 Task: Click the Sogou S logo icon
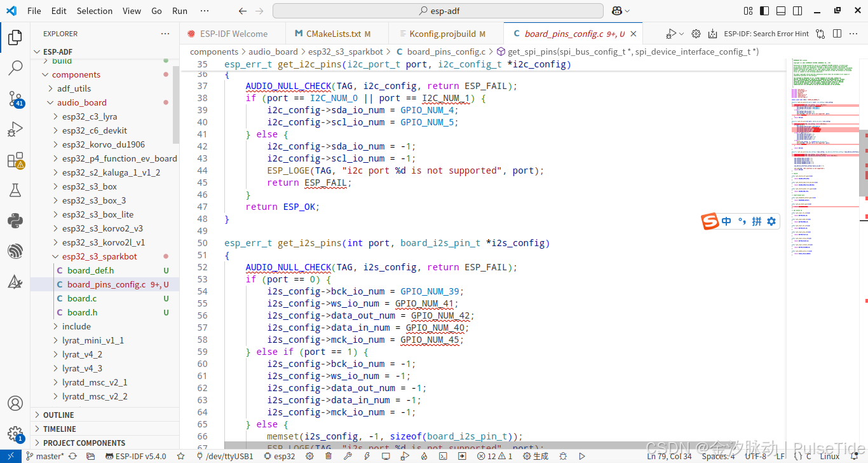click(x=710, y=221)
